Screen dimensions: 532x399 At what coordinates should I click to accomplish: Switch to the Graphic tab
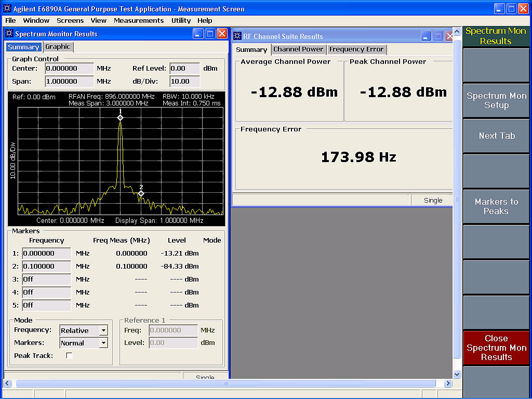click(x=58, y=47)
